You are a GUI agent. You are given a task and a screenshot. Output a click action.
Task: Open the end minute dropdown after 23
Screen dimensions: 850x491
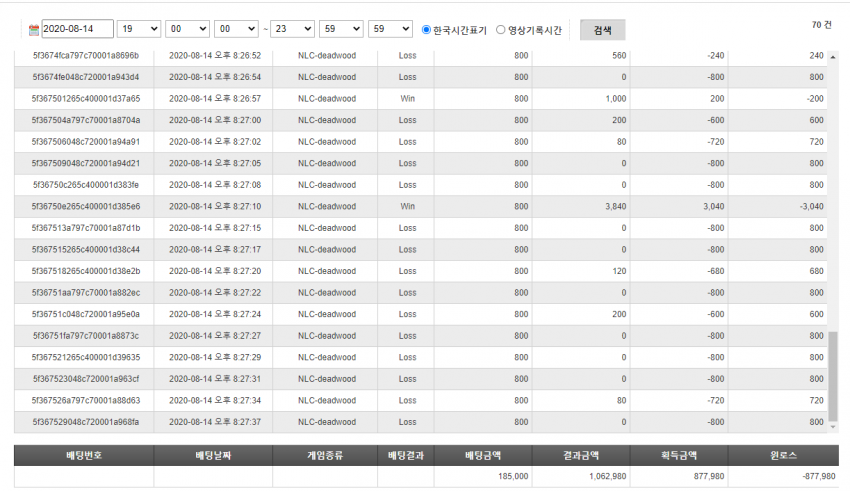click(341, 29)
